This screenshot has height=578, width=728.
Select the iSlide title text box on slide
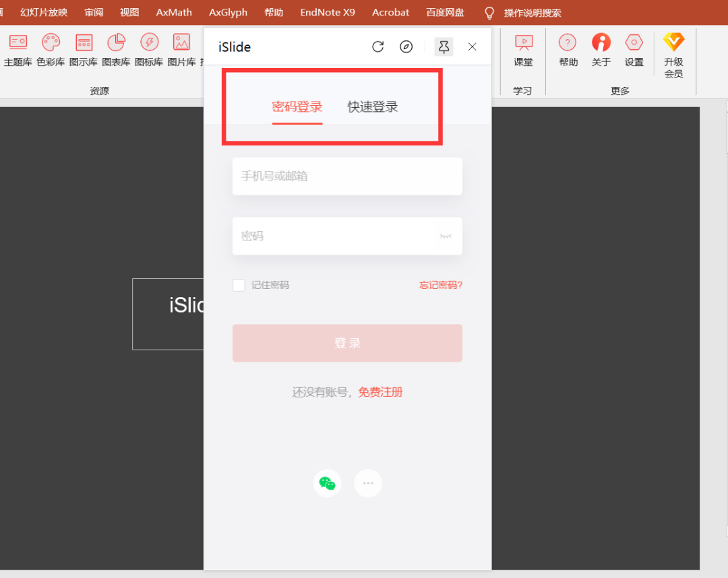tap(168, 314)
